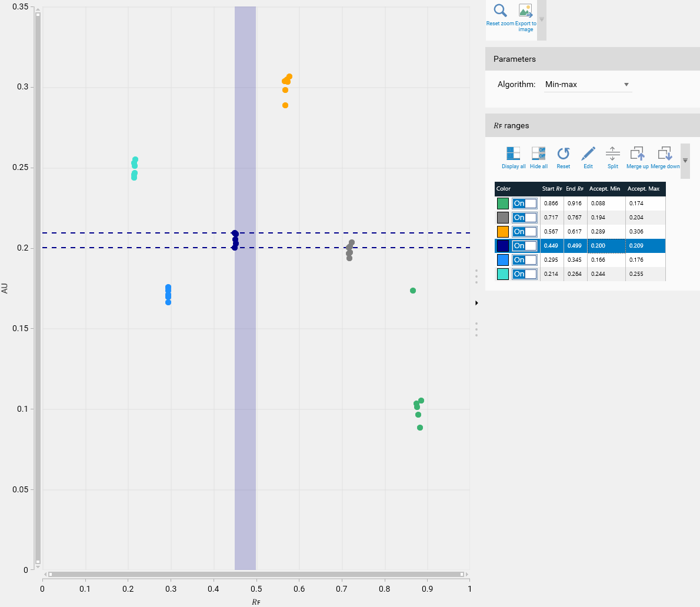Collapse the side panel splitter arrow
Screen dimensions: 700x607
(x=476, y=303)
